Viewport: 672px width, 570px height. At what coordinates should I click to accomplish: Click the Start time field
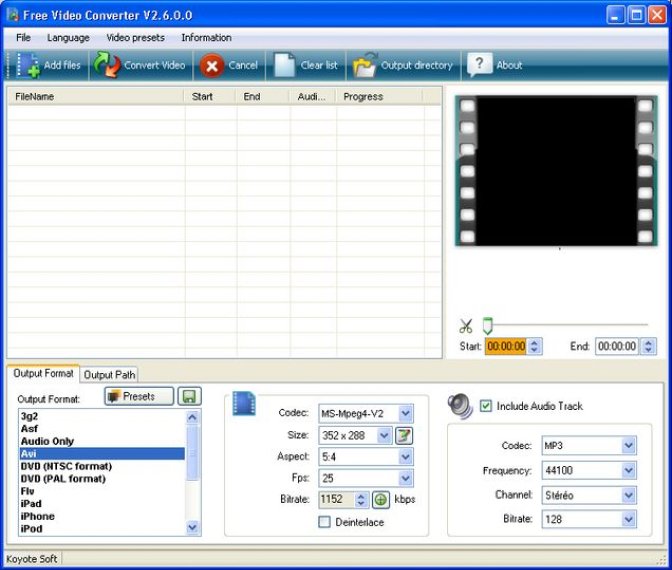506,346
